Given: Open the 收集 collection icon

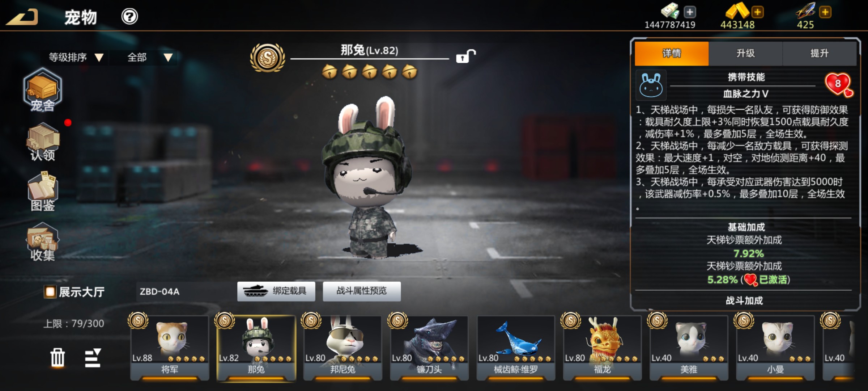Looking at the screenshot, I should (43, 242).
